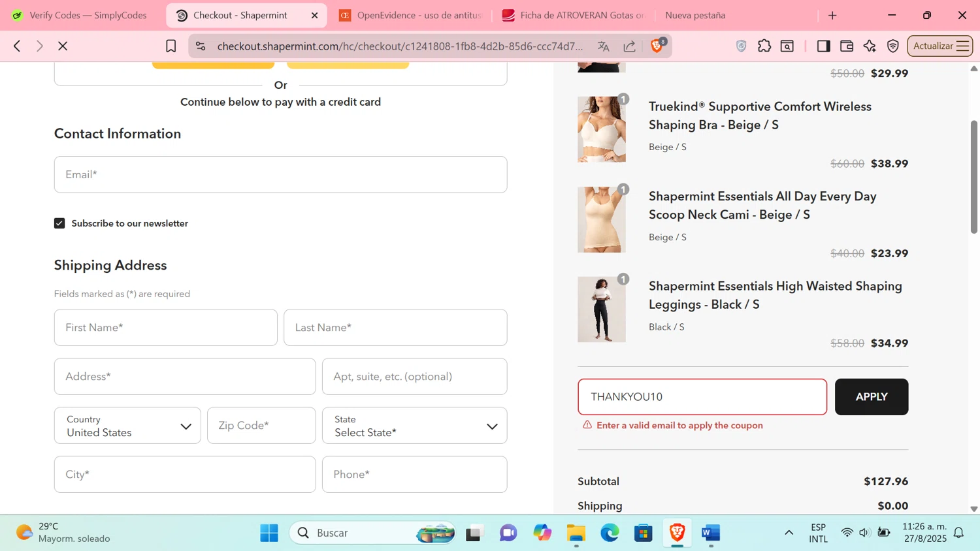
Task: Share this page icon
Action: (x=630, y=46)
